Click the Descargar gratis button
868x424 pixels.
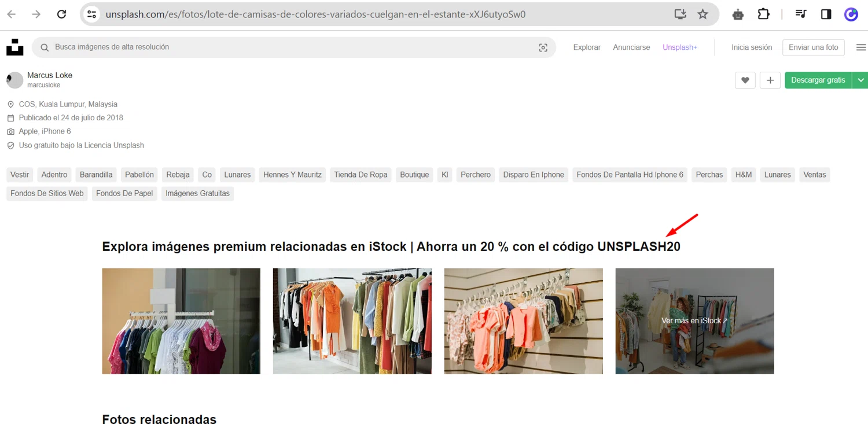(x=818, y=80)
